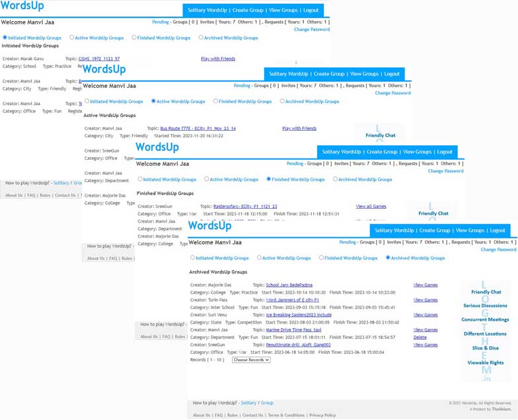Viewport: 518px width, 420px height.
Task: Open Raidersofarc-ECity_P1_1121_23 topic link
Action: (x=245, y=206)
